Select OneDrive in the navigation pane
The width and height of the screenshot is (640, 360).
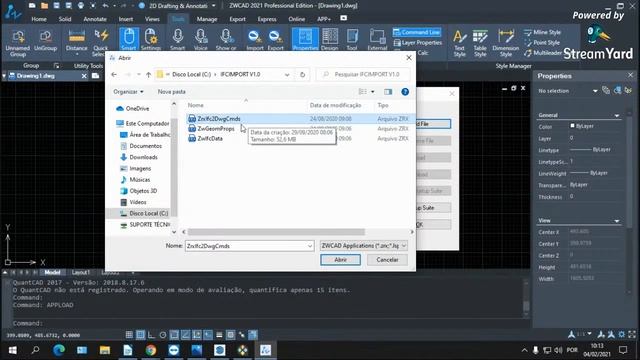click(x=137, y=109)
